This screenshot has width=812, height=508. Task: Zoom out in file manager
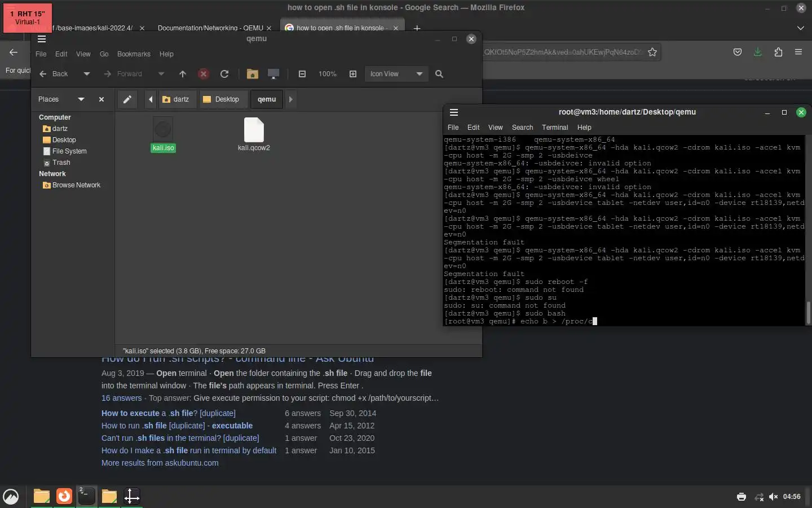pyautogui.click(x=302, y=74)
